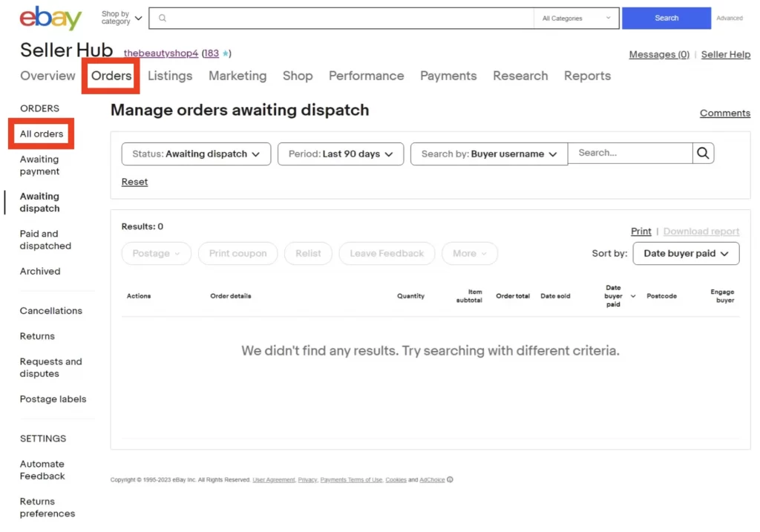Open User Agreement footer link
The width and height of the screenshot is (760, 532).
click(274, 479)
